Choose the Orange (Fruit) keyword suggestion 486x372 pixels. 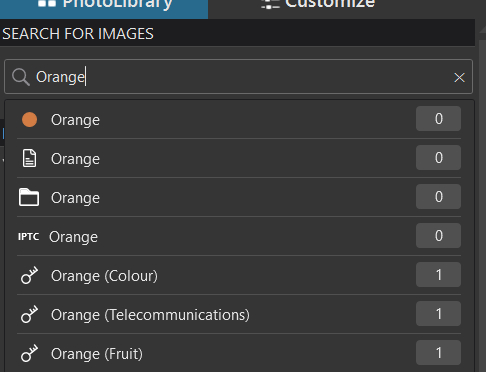click(239, 353)
